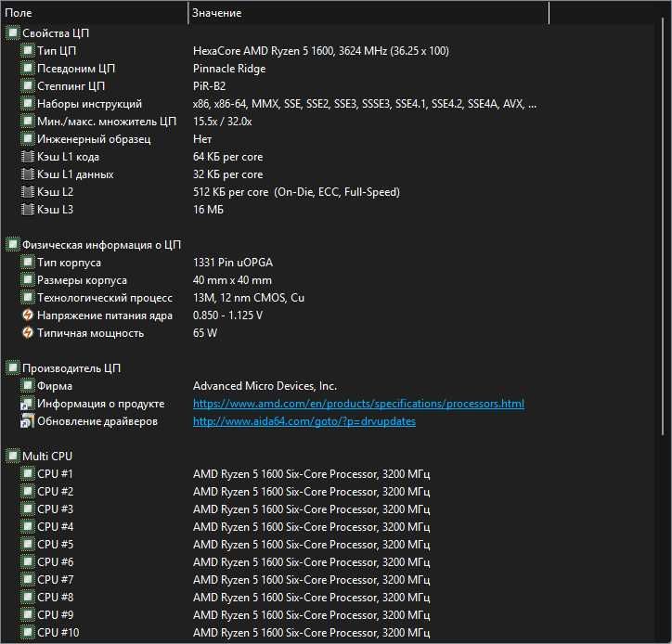Click the 64 КБ per core value
This screenshot has height=644, width=672.
[228, 157]
